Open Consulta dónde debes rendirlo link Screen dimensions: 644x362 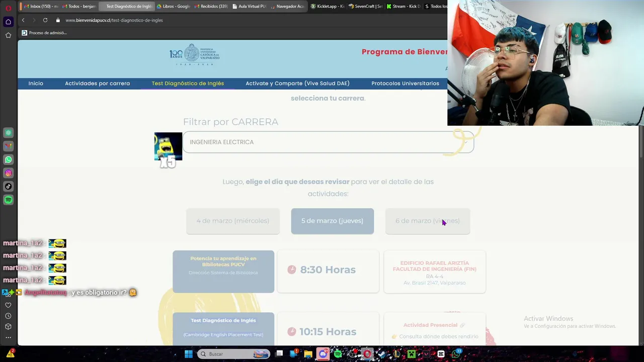[x=439, y=336]
